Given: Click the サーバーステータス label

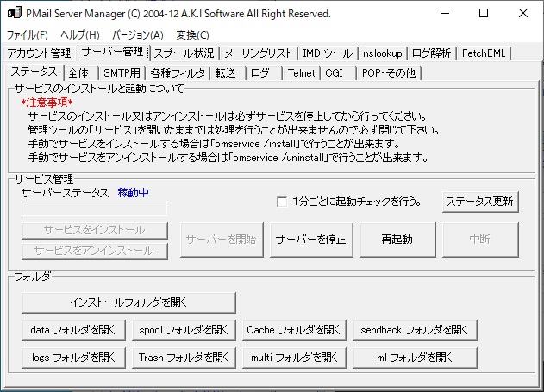Looking at the screenshot, I should [x=66, y=193].
